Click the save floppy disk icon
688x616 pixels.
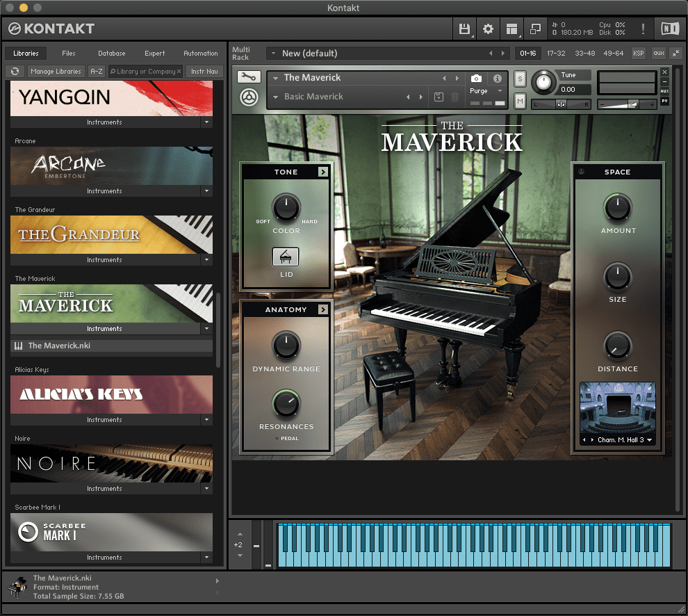[x=464, y=29]
